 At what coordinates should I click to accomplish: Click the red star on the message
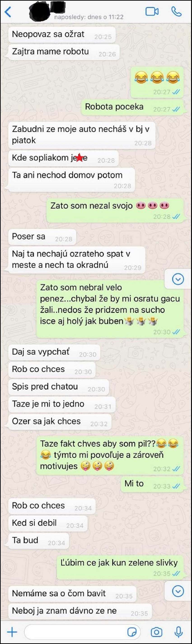(79, 157)
